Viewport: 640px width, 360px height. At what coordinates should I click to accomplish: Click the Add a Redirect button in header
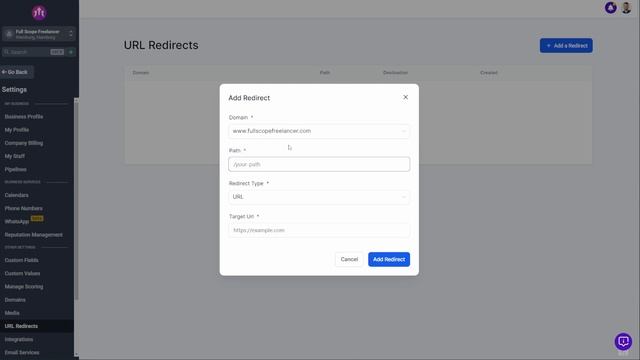tap(566, 46)
